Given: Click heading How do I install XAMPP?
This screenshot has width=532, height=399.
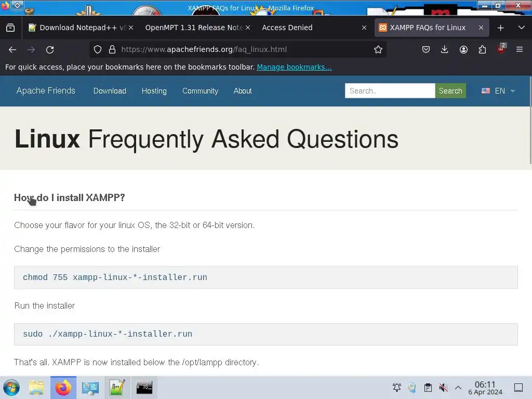Looking at the screenshot, I should tap(70, 197).
